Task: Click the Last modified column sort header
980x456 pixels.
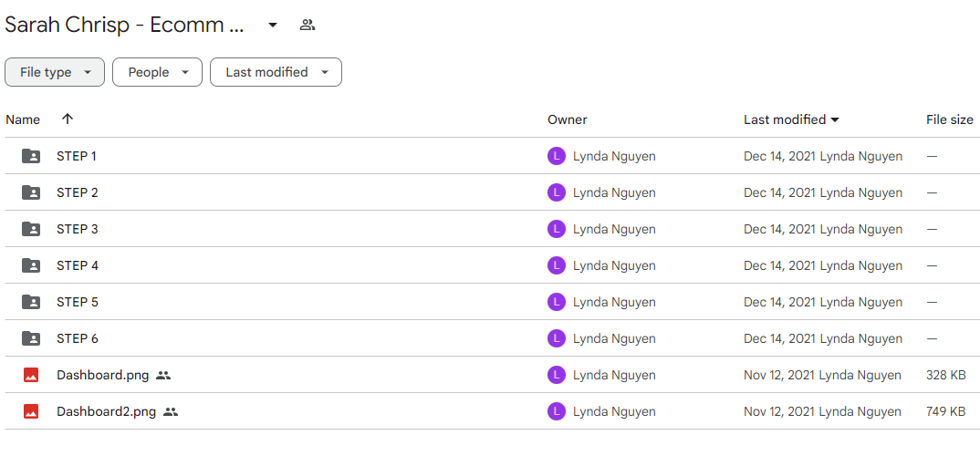Action: (791, 119)
